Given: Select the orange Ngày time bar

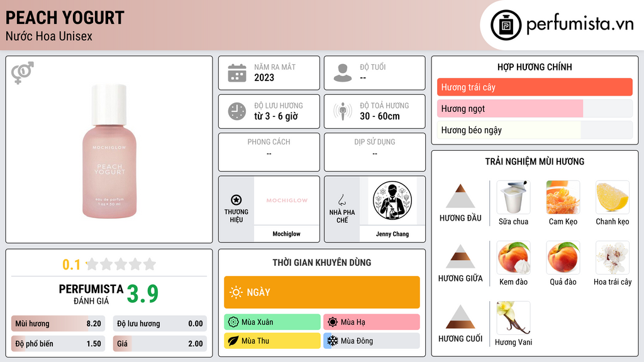Looking at the screenshot, I should tap(322, 292).
